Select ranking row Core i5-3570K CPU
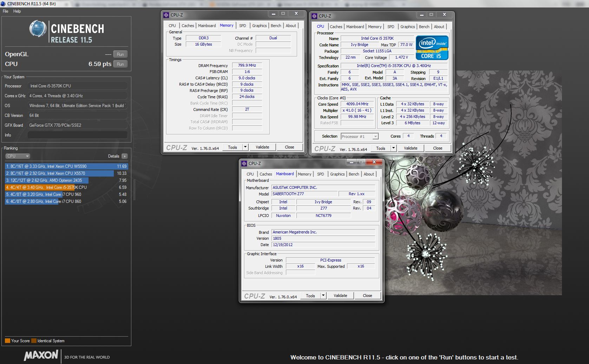The height and width of the screenshot is (364, 589). coord(66,187)
